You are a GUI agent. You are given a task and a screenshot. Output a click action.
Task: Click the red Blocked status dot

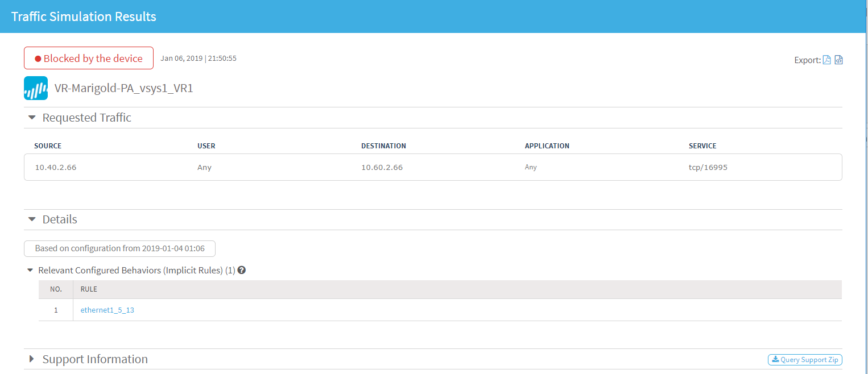coord(38,59)
